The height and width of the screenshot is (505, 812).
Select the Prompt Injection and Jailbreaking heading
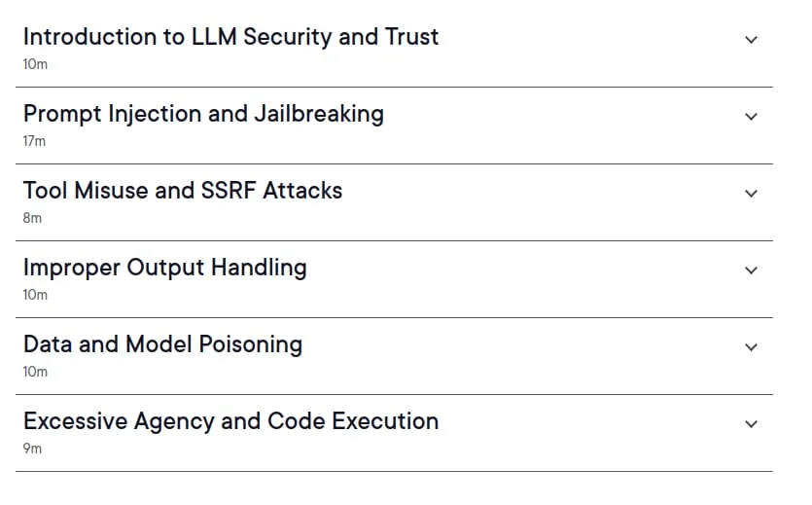(x=203, y=115)
